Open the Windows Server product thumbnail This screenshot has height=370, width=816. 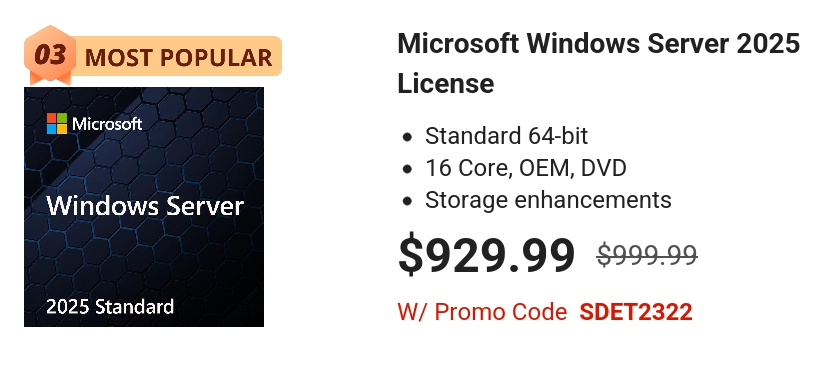(144, 207)
